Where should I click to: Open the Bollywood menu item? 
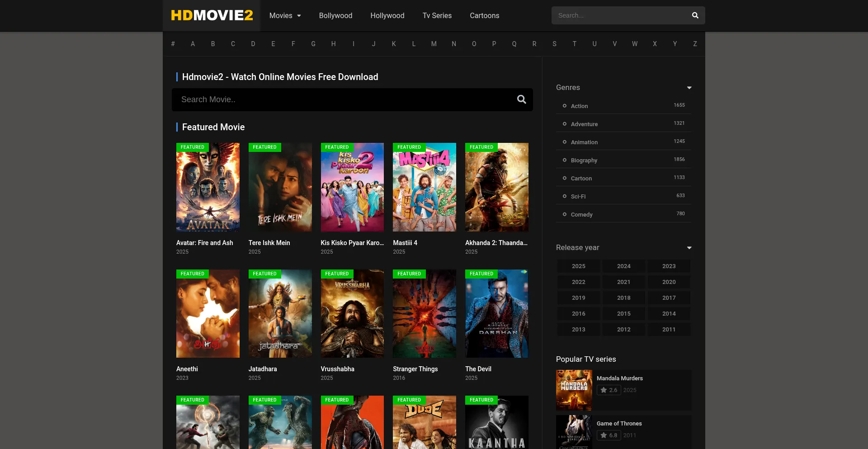[335, 15]
